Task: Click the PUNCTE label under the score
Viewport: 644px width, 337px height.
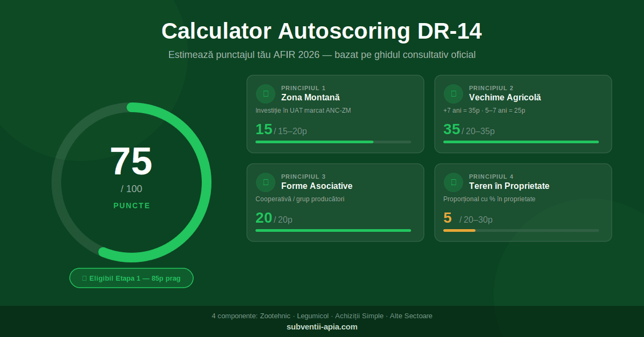Action: [x=131, y=206]
